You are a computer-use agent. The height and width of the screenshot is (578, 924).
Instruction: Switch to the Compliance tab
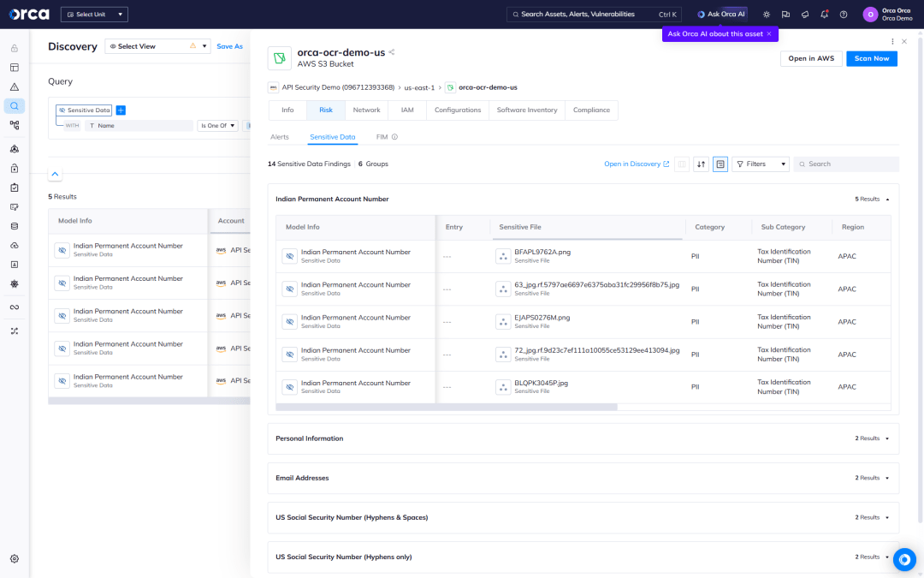(592, 110)
